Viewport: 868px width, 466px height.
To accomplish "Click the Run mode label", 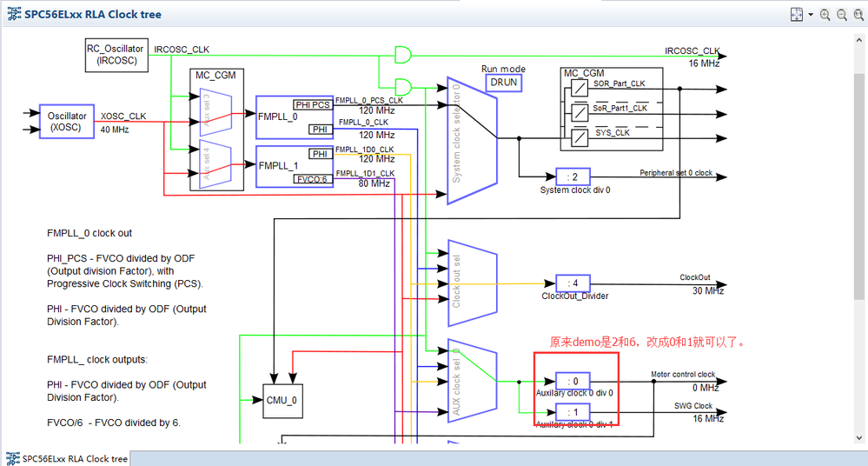I will pyautogui.click(x=503, y=69).
